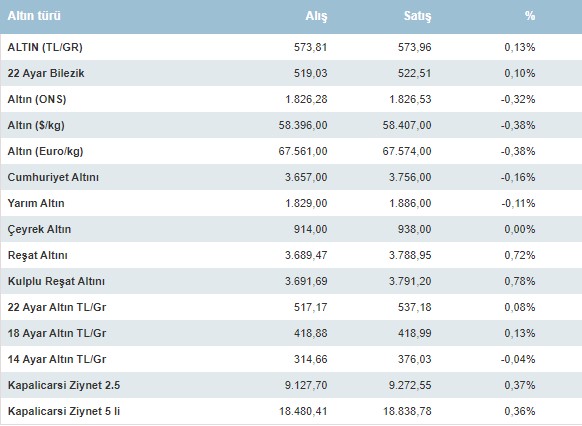This screenshot has height=426, width=582.
Task: Click 18 Ayar Altın TL/Gr label
Action: click(x=57, y=333)
